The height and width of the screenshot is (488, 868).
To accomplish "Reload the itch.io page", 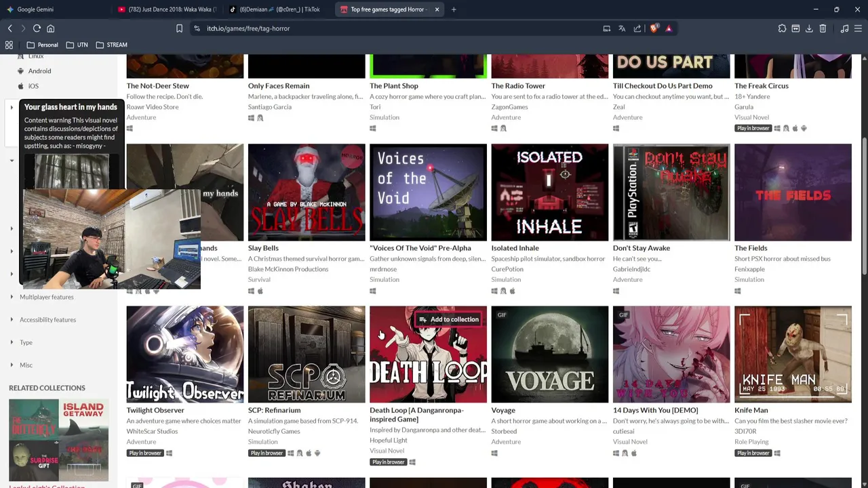I will 37,28.
